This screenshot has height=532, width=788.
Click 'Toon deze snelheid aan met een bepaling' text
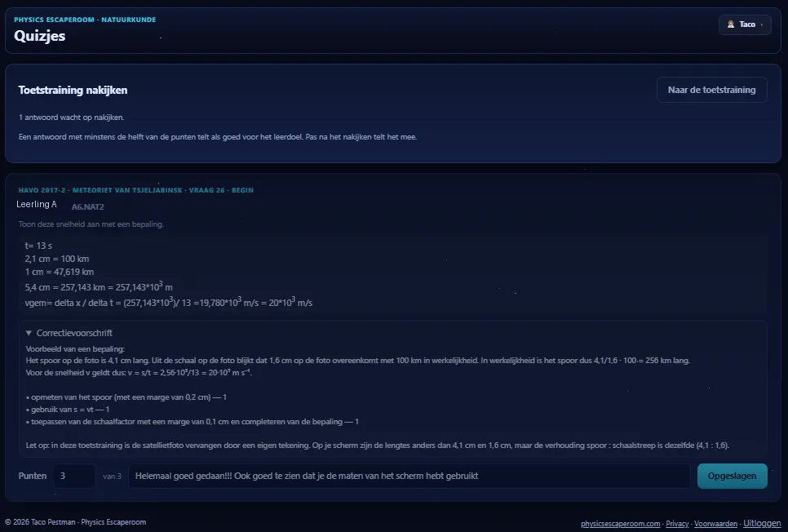[x=91, y=224]
